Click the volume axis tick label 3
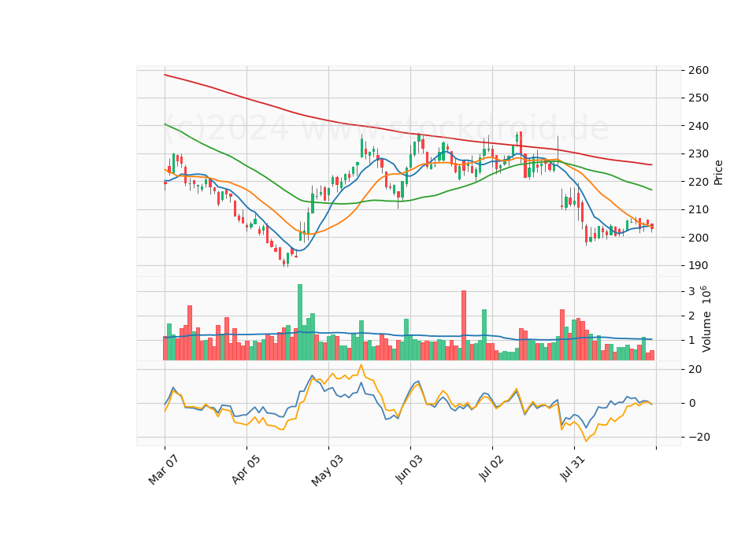The width and height of the screenshot is (756, 543). pyautogui.click(x=692, y=291)
